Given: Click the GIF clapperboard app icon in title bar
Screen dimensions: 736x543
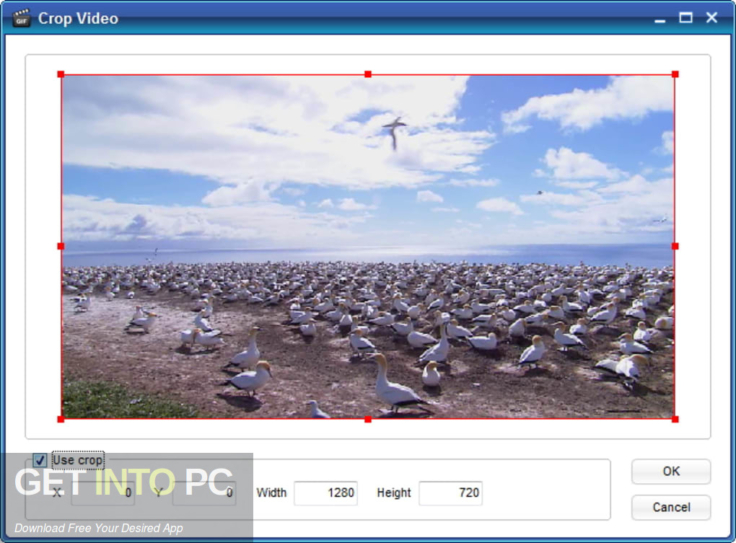Looking at the screenshot, I should coord(21,18).
